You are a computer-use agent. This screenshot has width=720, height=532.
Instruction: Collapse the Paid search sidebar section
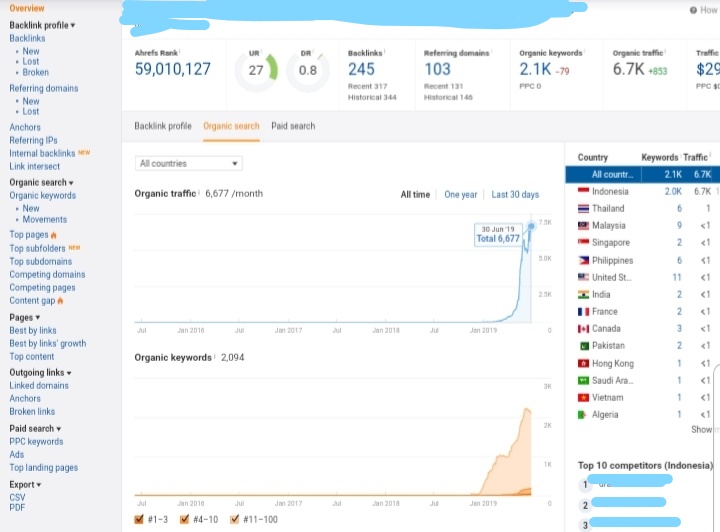(35, 428)
